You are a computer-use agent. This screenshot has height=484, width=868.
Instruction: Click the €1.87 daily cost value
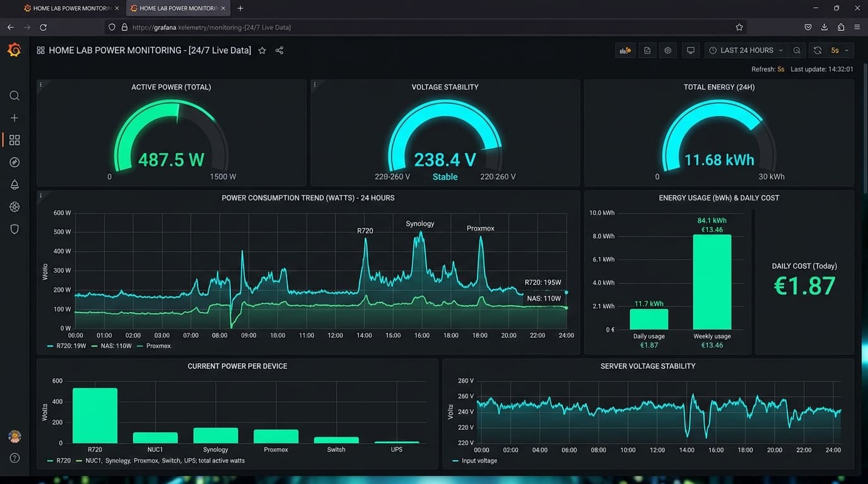click(804, 286)
